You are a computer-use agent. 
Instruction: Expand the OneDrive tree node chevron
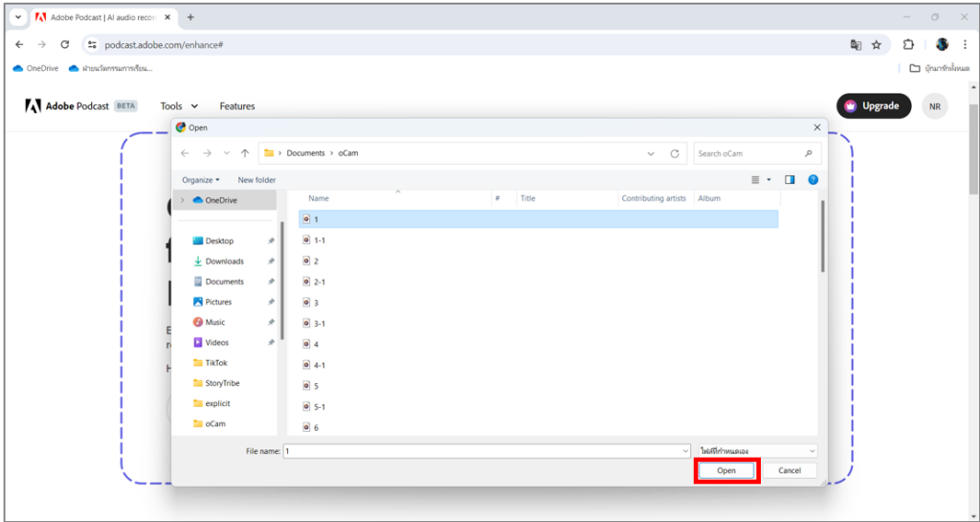(183, 200)
